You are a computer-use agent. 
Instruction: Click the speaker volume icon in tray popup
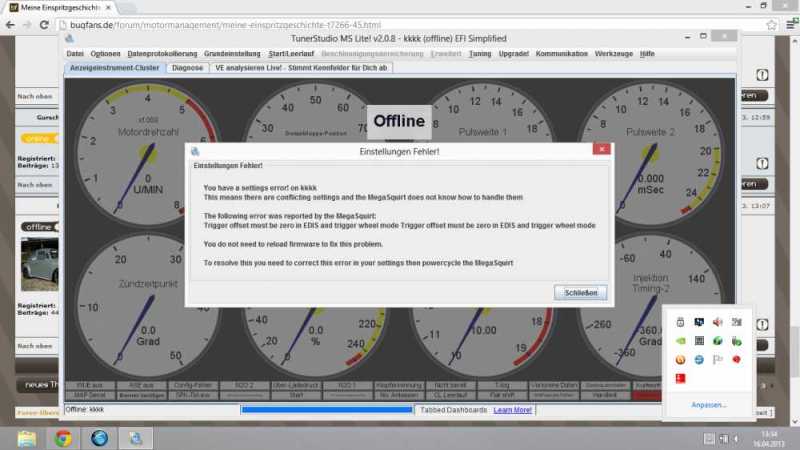pos(718,321)
